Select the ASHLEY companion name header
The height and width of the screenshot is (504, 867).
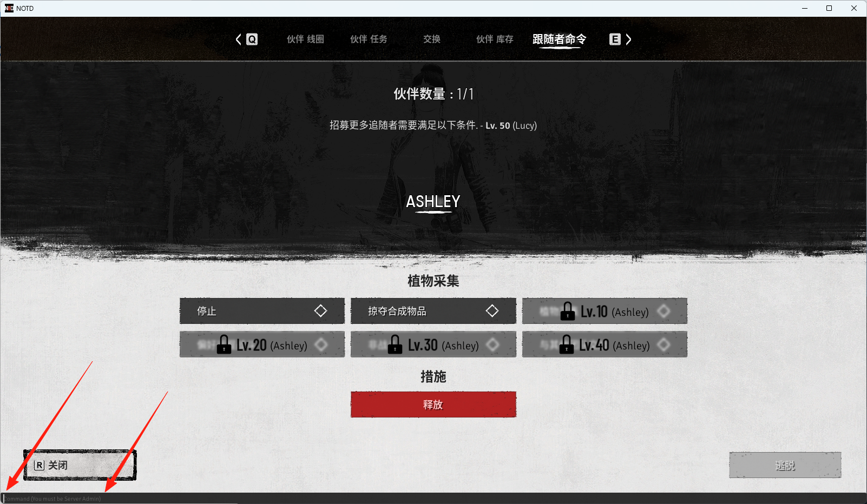click(433, 202)
